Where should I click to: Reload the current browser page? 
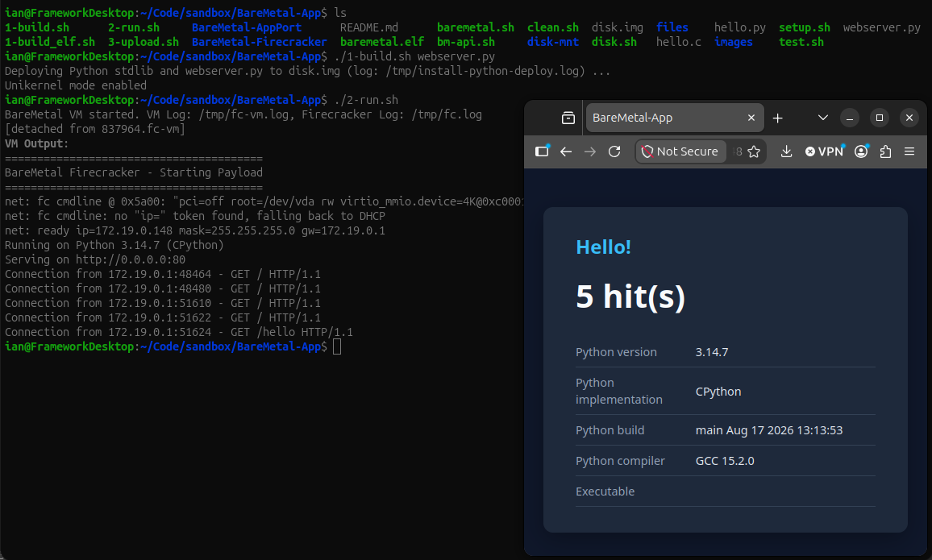click(614, 151)
